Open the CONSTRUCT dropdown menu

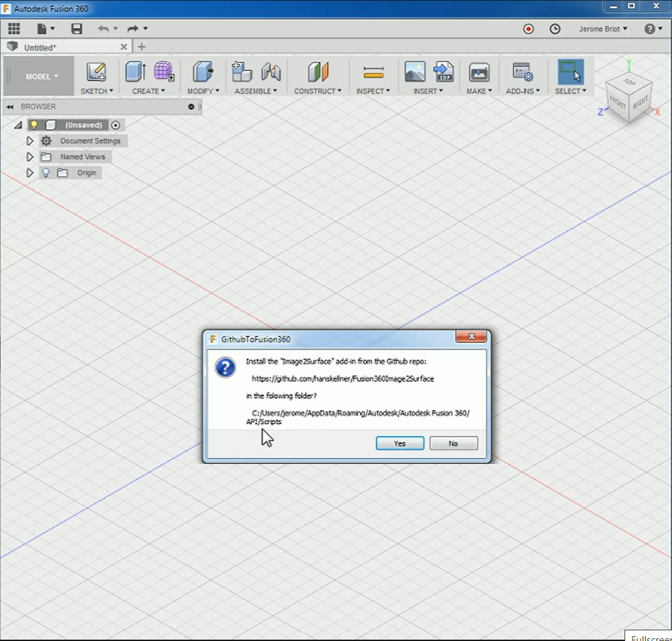click(x=318, y=91)
